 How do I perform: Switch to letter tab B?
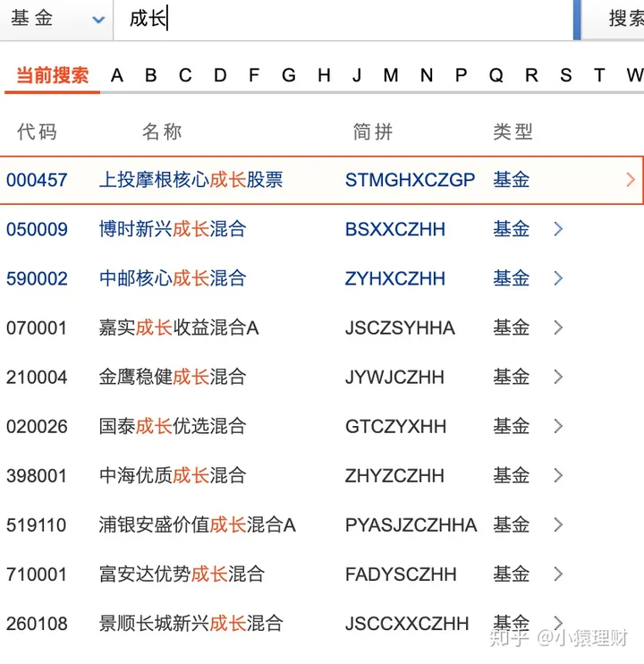pos(151,76)
